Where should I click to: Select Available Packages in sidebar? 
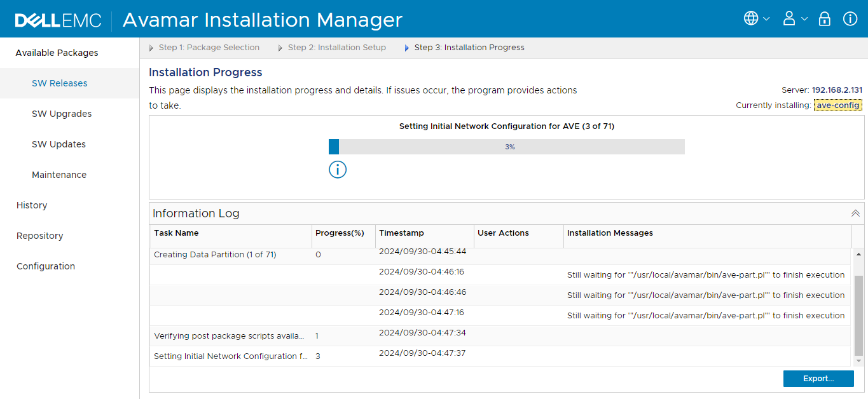point(57,53)
